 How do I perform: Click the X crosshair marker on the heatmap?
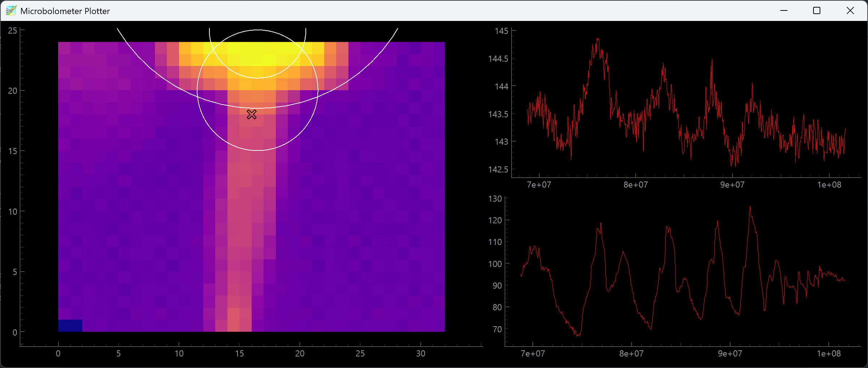click(x=252, y=114)
